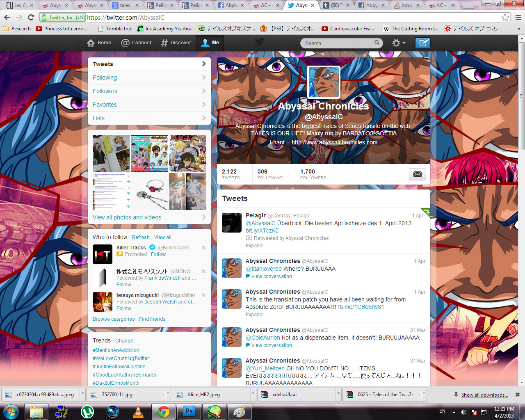Expand the Pelagir retweet
Screen dimensions: 525x420
[254, 246]
